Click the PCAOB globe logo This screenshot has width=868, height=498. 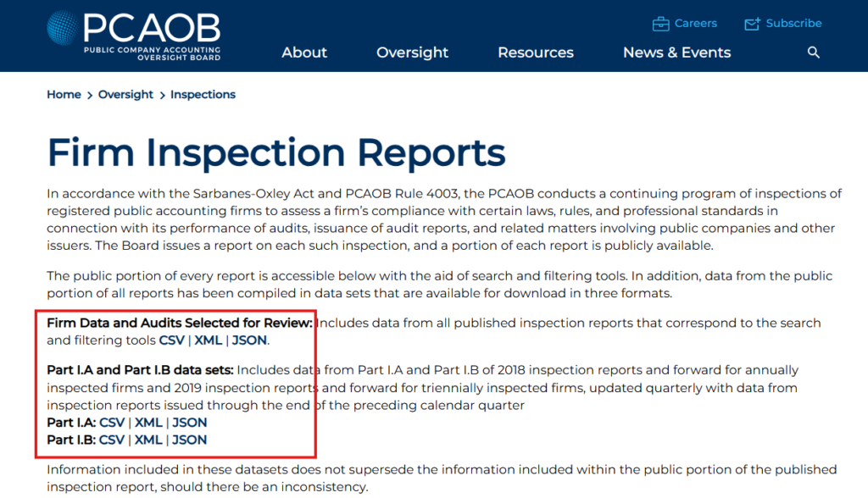click(x=62, y=28)
